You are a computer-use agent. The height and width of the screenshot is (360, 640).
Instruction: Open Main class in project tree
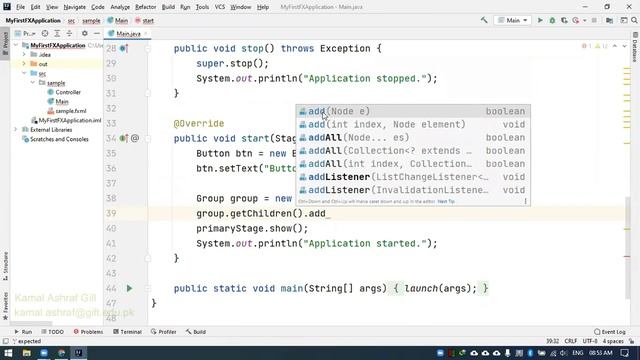[x=58, y=101]
